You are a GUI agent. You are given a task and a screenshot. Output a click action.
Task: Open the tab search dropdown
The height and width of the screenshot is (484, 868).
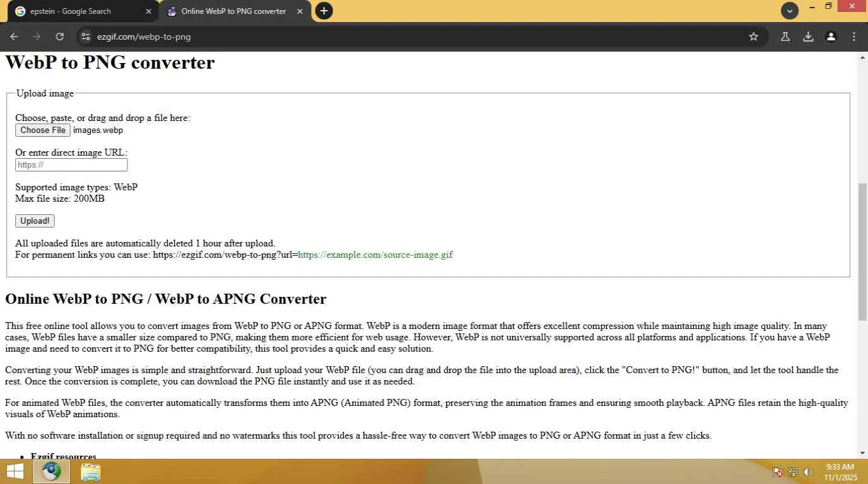click(789, 11)
